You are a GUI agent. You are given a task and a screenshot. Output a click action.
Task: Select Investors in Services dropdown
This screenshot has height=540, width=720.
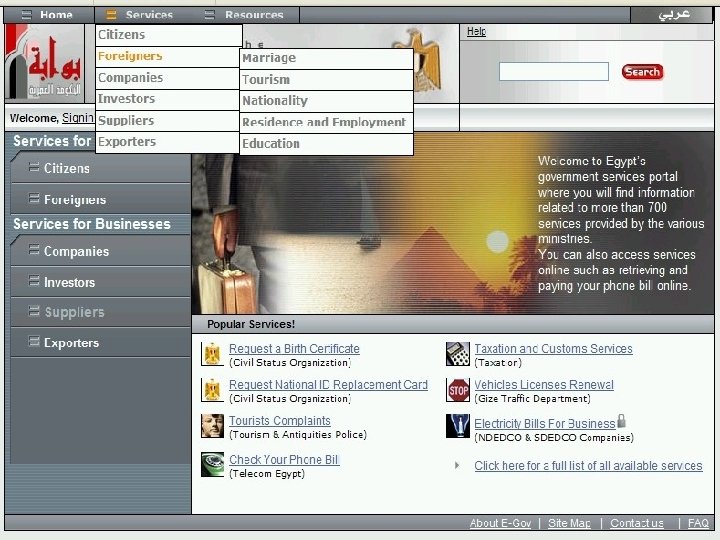click(x=168, y=99)
